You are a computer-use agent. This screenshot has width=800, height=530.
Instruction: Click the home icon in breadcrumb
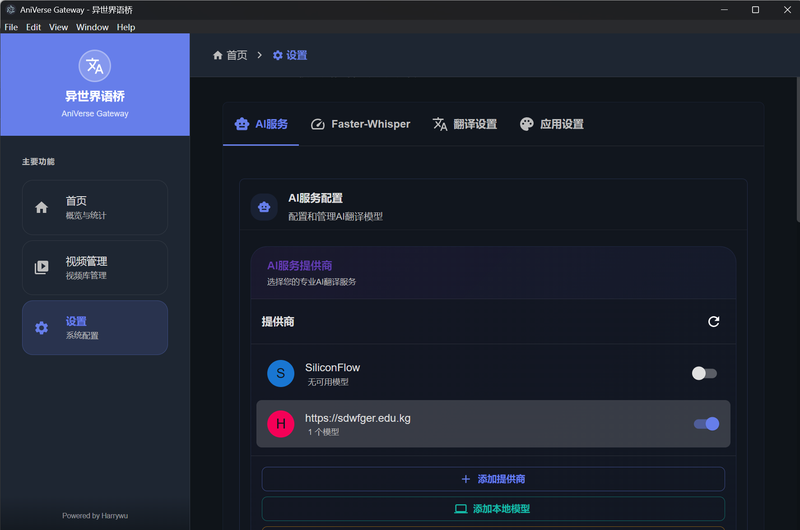(218, 55)
